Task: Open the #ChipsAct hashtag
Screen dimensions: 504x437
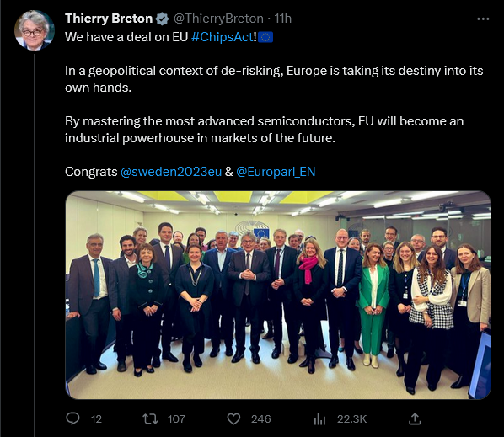Action: [223, 37]
